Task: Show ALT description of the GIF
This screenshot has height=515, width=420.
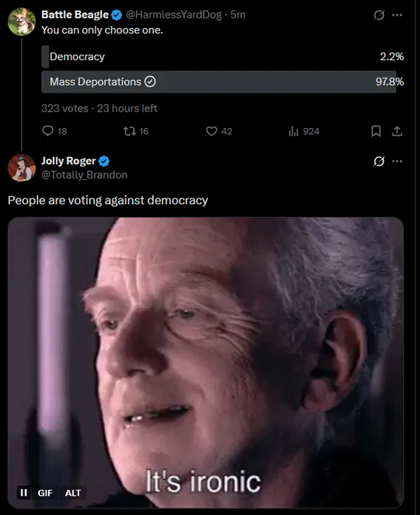Action: (73, 493)
